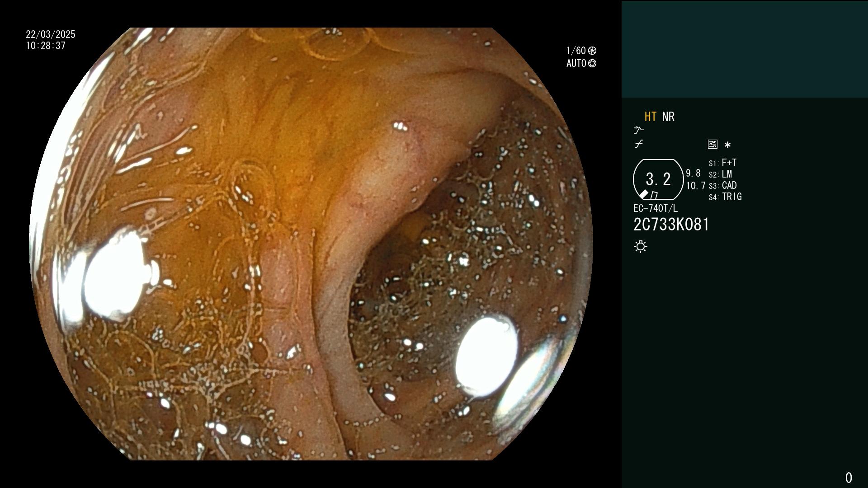Select the structure enhancement curve icon below HT
The height and width of the screenshot is (488, 868).
point(638,130)
